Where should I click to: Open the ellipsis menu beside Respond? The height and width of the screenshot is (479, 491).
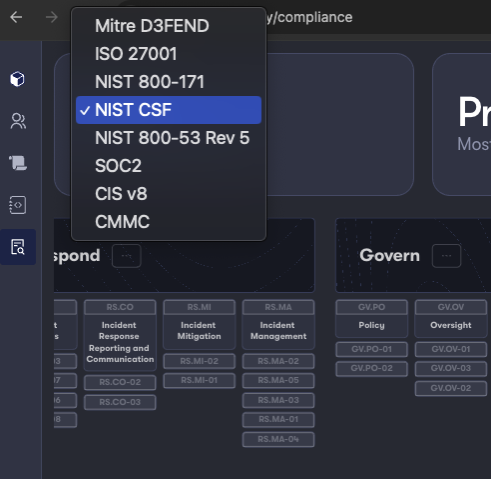point(126,256)
